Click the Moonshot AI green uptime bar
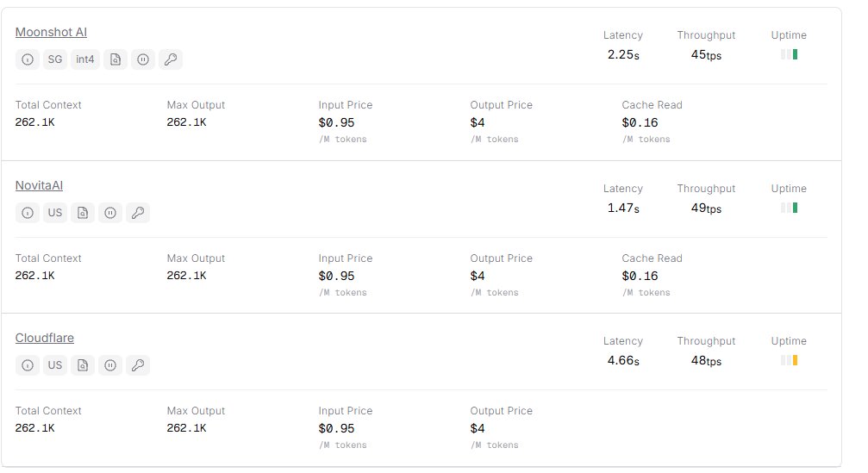 (794, 54)
